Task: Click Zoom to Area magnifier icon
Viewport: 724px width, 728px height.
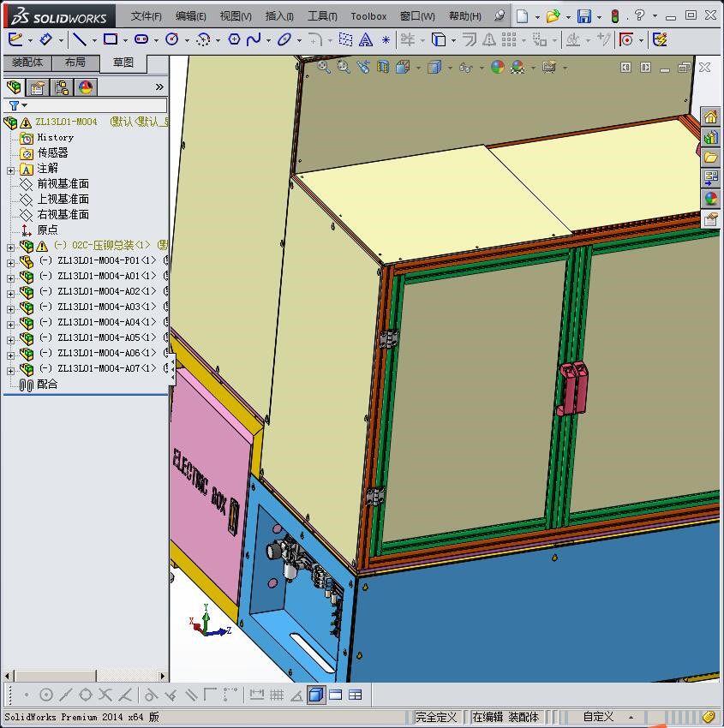Action: (344, 68)
